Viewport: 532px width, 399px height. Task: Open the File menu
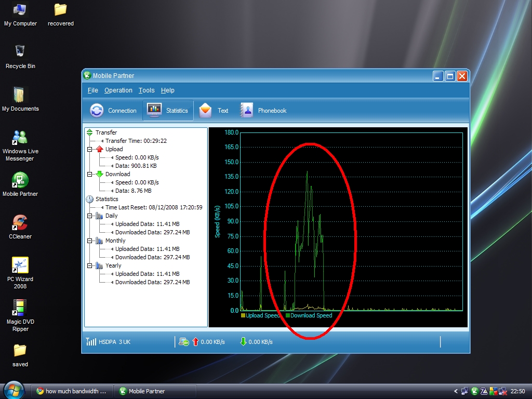coord(92,90)
